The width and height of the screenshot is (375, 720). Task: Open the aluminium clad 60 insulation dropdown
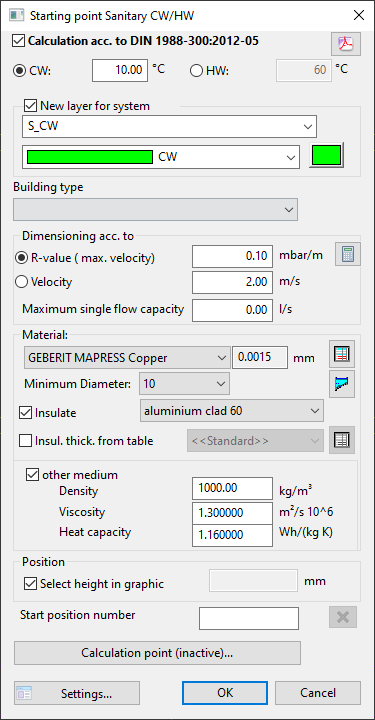pyautogui.click(x=232, y=411)
